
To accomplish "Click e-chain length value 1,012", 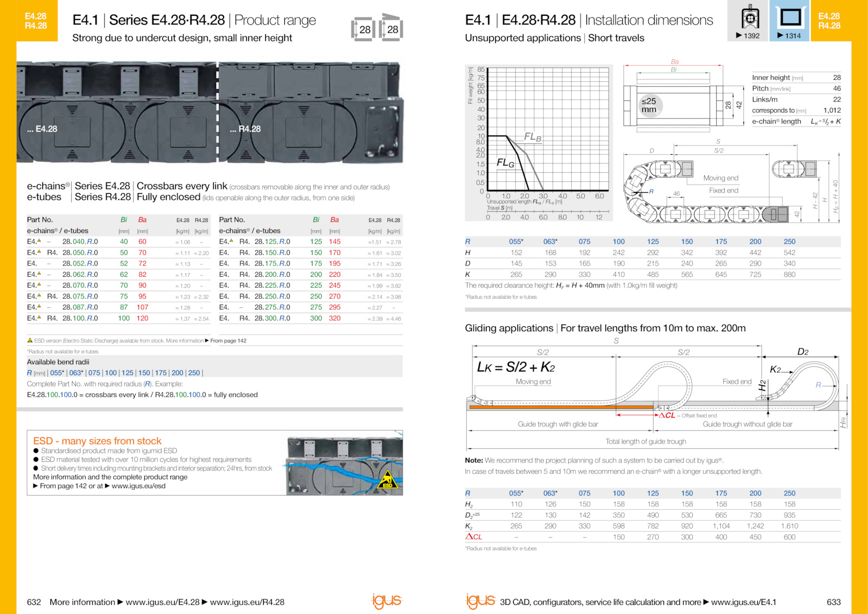I will point(832,110).
